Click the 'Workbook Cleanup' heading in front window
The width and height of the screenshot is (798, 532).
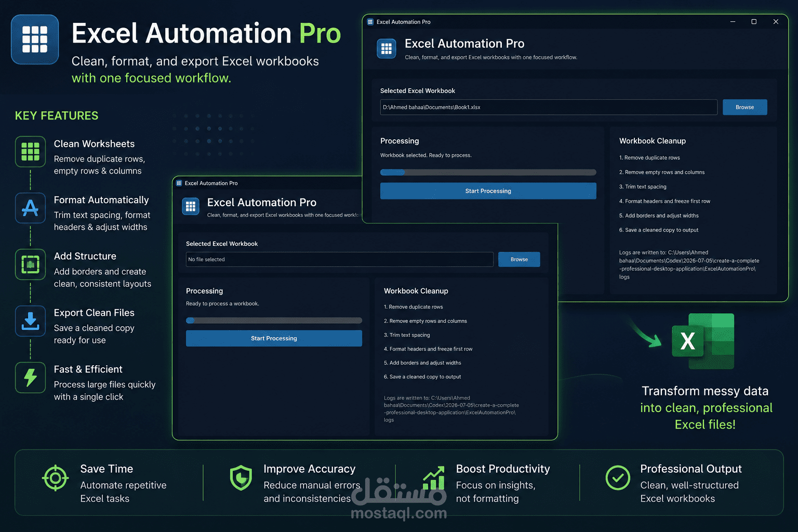[x=416, y=291]
